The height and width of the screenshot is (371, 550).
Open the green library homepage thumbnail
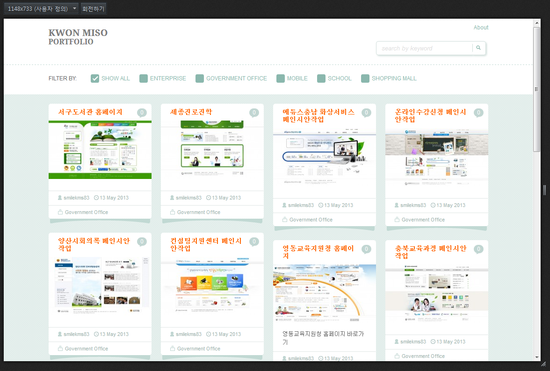point(100,150)
